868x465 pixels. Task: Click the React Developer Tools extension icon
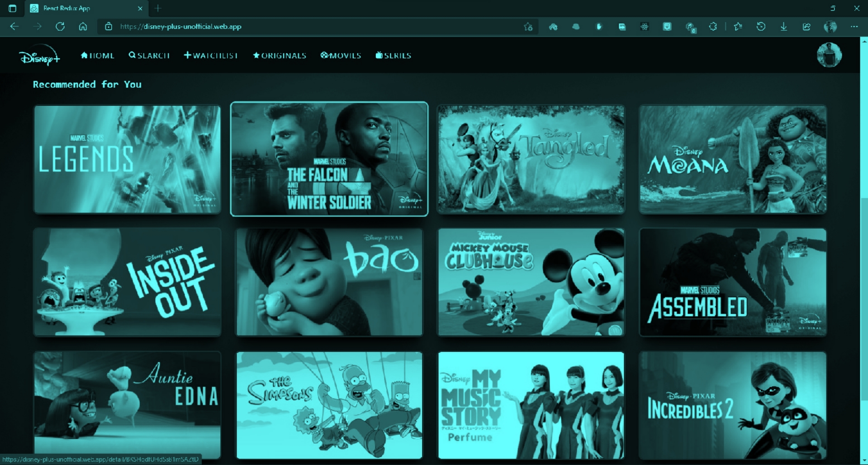644,27
